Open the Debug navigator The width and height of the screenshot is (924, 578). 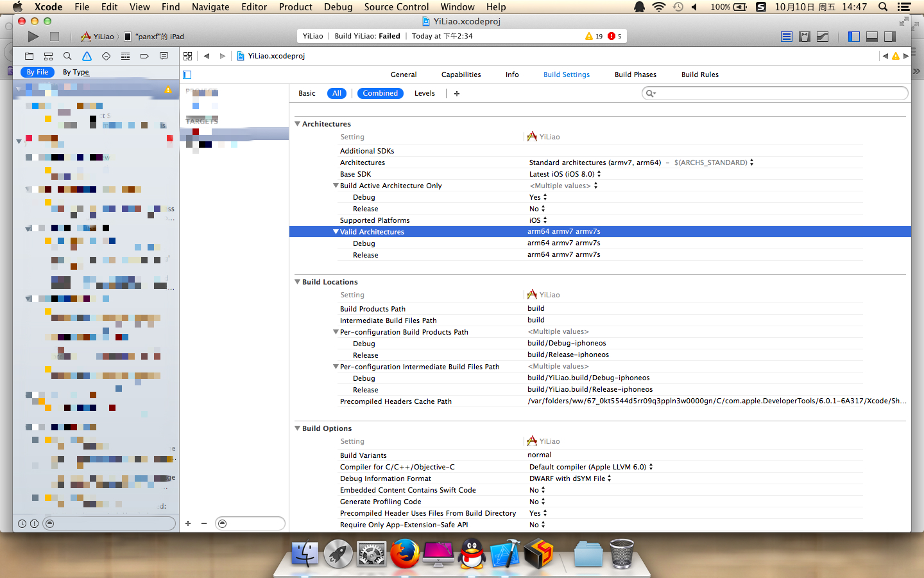point(125,56)
